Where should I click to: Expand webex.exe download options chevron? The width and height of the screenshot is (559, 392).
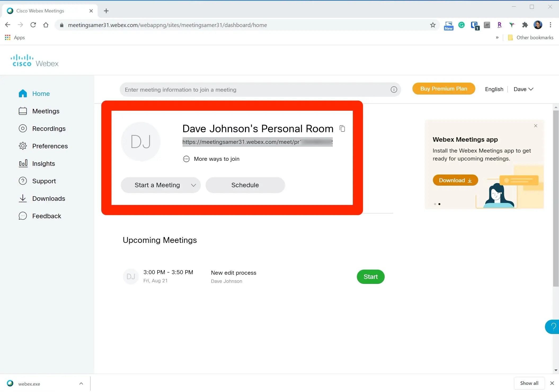(x=81, y=383)
